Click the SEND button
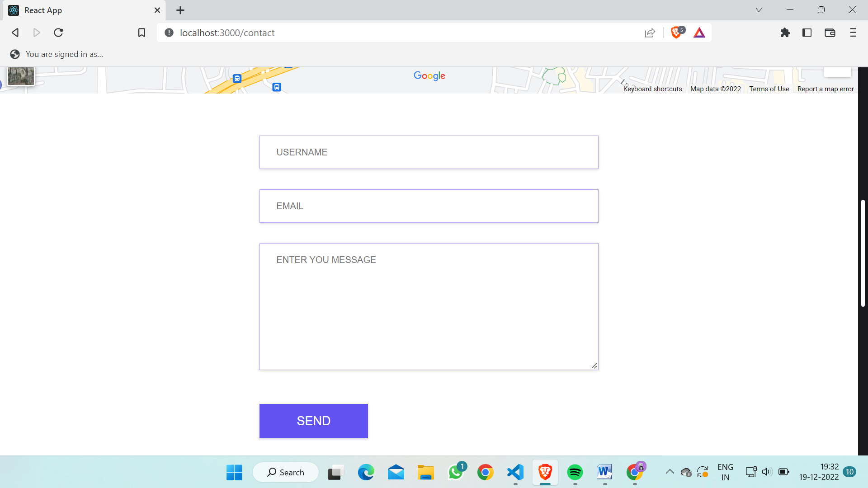Screen dimensions: 868x488 click(313, 421)
